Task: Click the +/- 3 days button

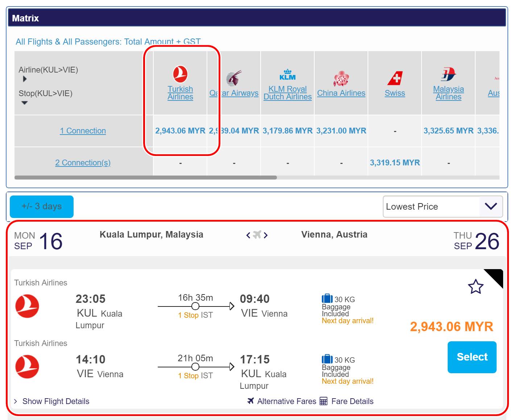Action: (42, 207)
